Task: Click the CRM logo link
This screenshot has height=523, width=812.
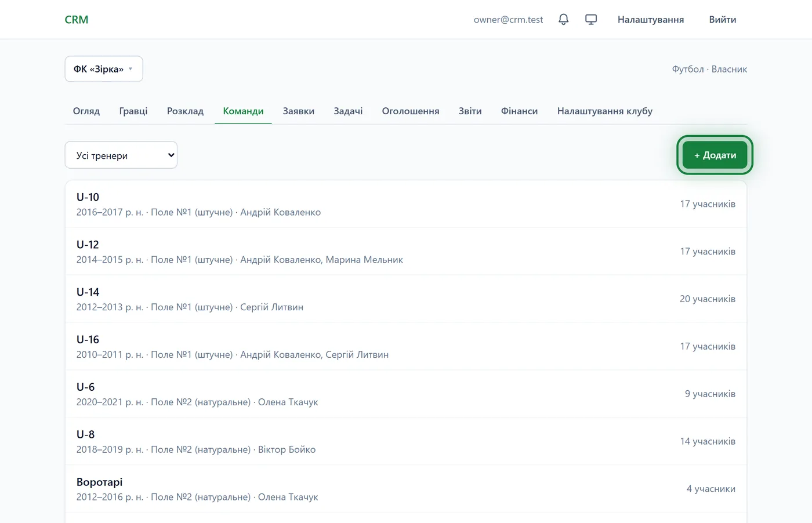Action: 77,20
